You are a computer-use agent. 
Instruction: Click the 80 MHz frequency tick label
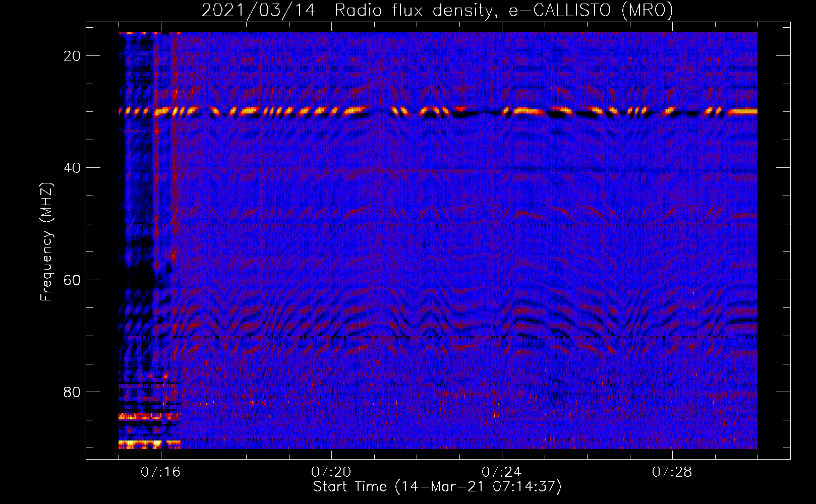(x=73, y=392)
